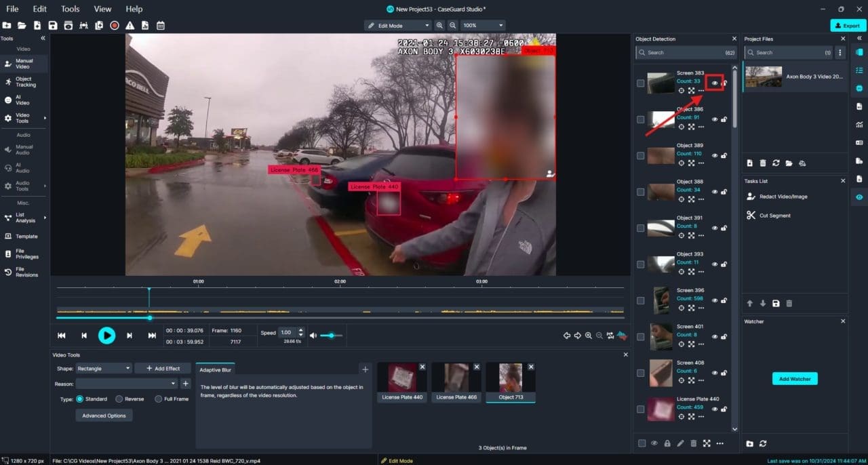Check the Object 386 checkbox
Screen dimensions: 868x465
[641, 119]
